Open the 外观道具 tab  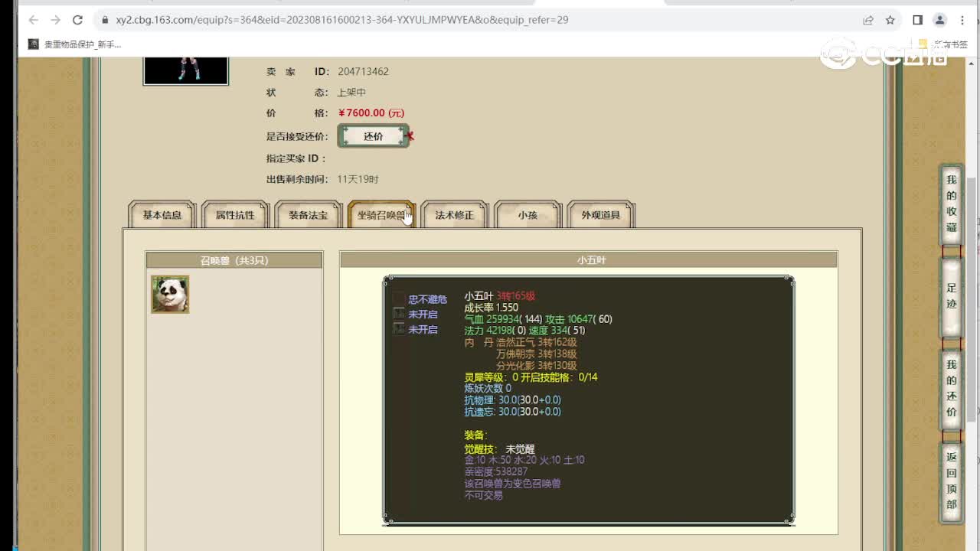(601, 215)
